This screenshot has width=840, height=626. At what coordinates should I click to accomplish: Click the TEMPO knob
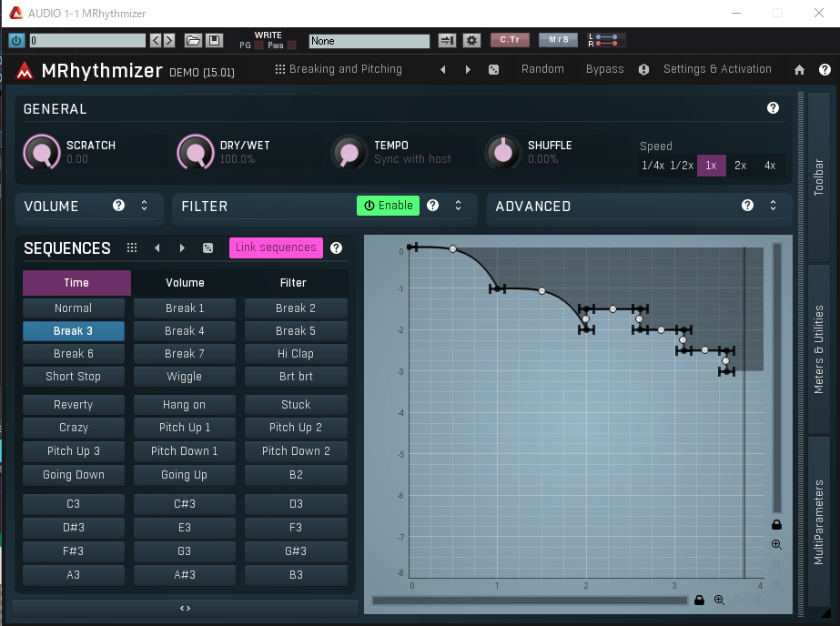349,153
